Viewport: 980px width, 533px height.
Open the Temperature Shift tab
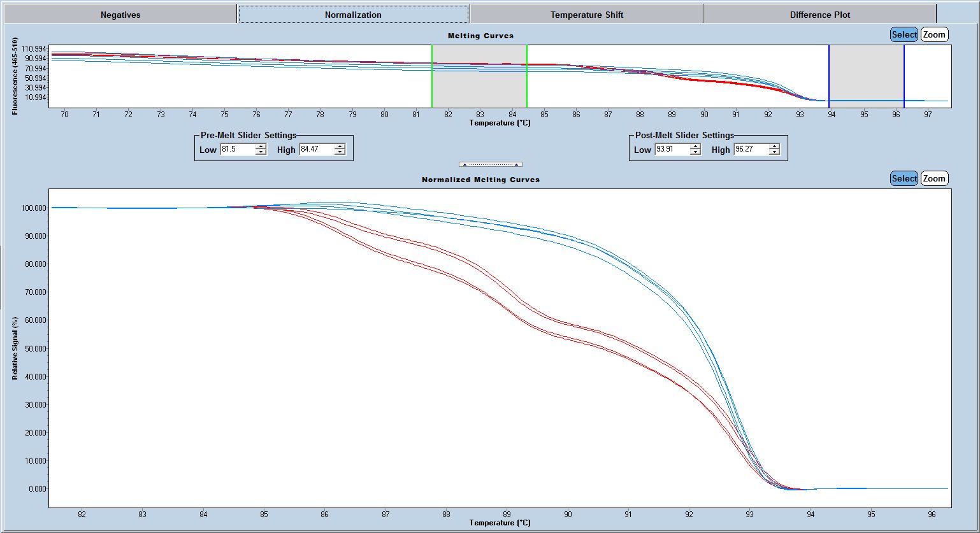(586, 15)
